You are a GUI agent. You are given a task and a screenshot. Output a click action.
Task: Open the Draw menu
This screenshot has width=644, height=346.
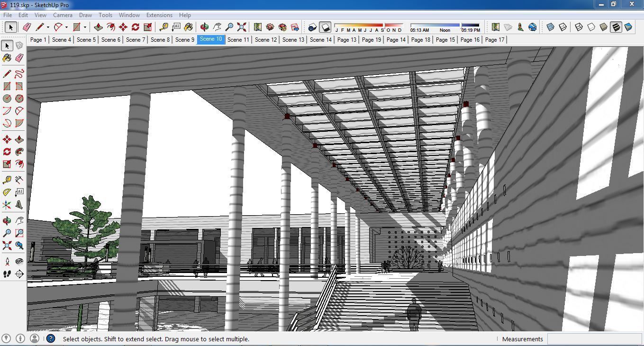(85, 15)
